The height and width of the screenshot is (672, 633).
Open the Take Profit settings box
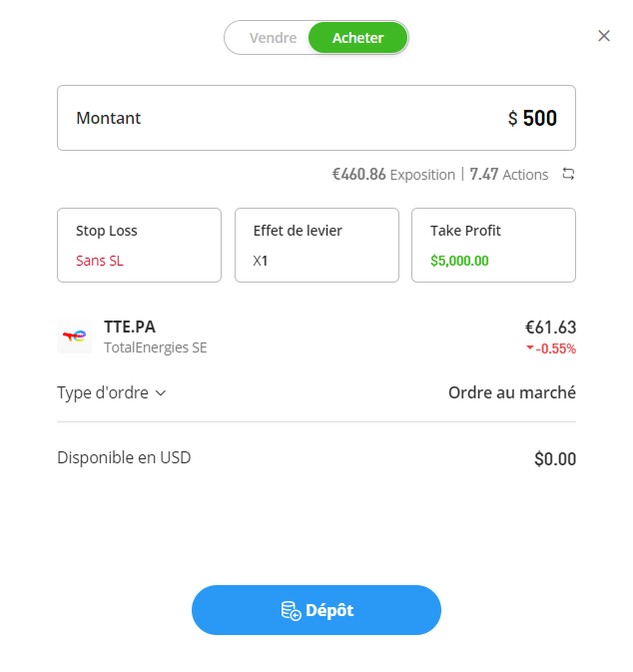(493, 245)
